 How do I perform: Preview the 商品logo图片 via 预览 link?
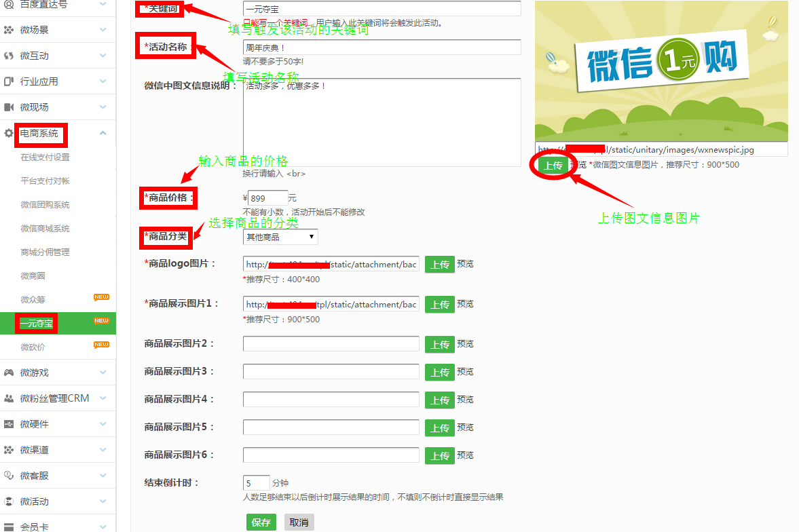(x=465, y=264)
